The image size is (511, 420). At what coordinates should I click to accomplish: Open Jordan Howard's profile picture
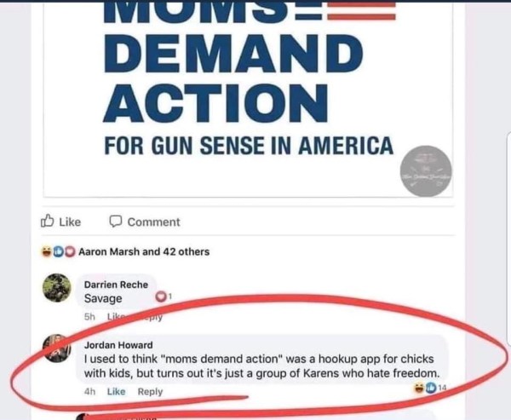coord(57,348)
